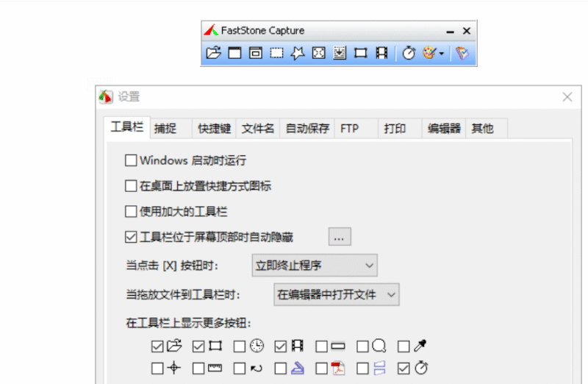Close the FastStone Capture toolbar

467,31
